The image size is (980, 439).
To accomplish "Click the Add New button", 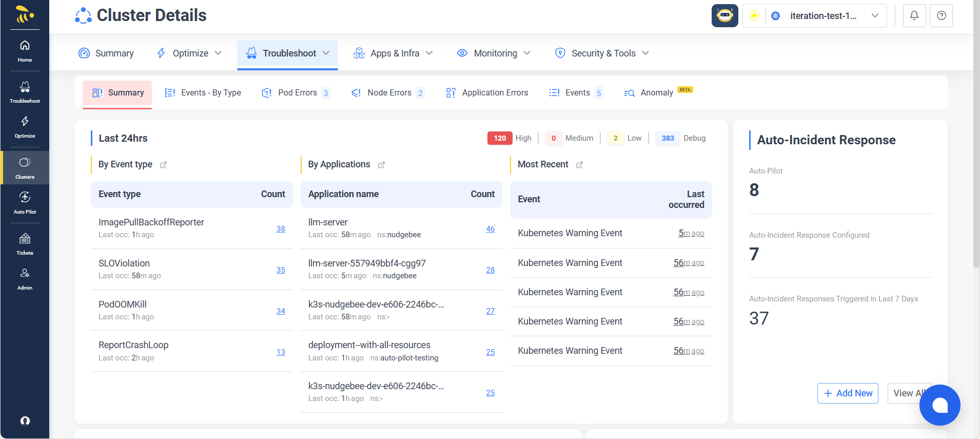I will click(848, 393).
